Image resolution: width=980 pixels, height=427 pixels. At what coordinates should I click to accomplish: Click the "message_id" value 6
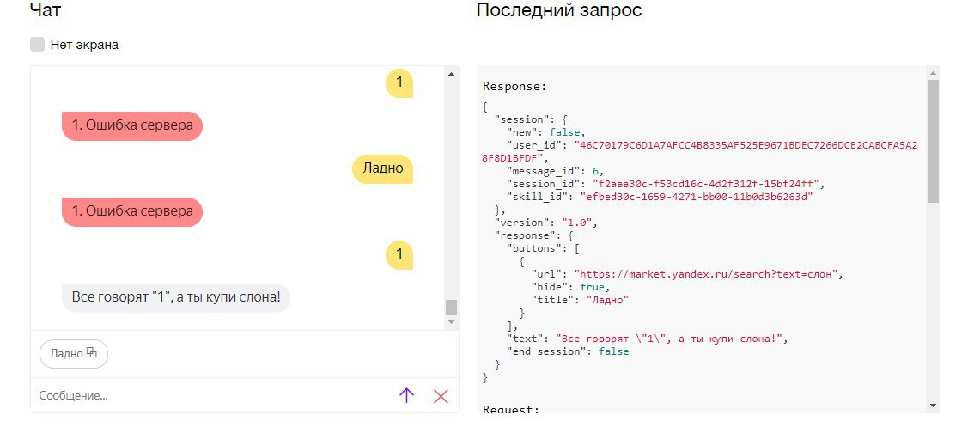pos(595,171)
